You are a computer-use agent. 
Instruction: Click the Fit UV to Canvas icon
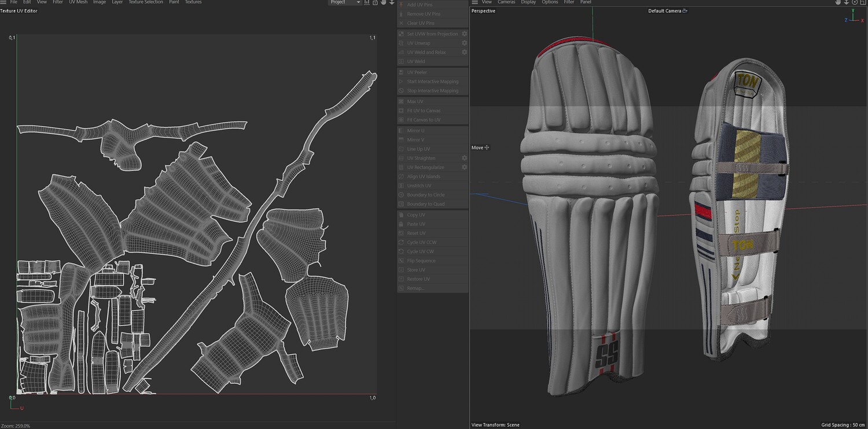tap(402, 110)
